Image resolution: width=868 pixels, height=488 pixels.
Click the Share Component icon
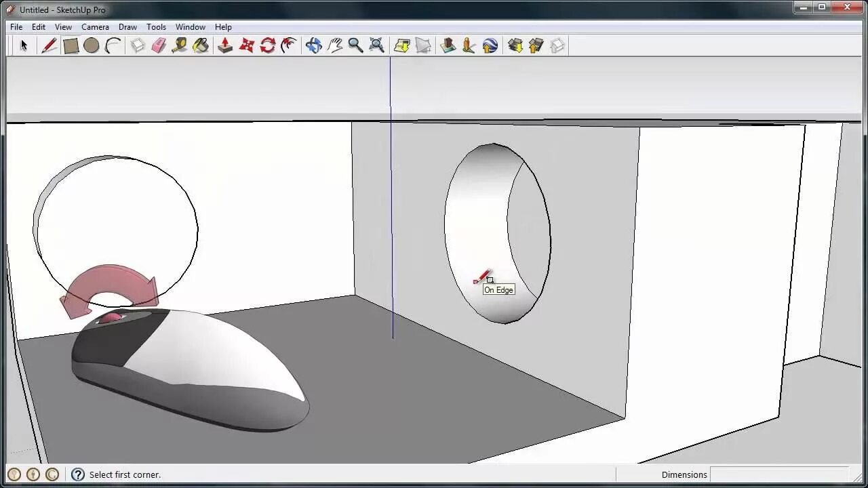click(557, 45)
